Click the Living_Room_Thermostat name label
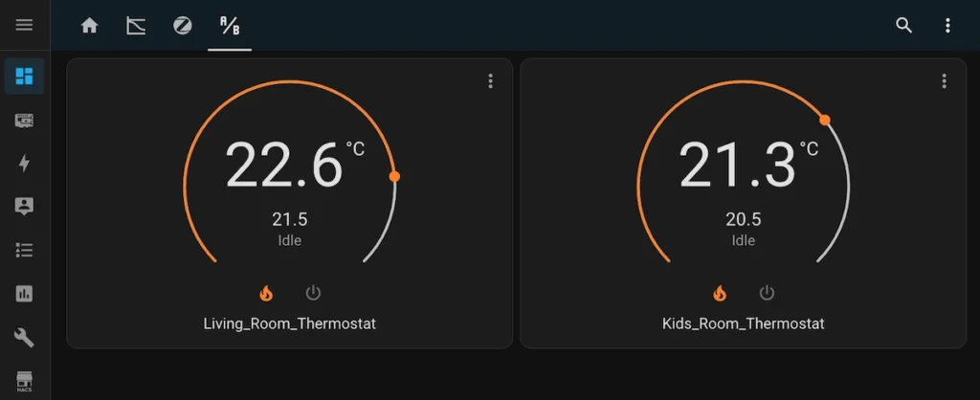This screenshot has width=980, height=400. pos(289,323)
